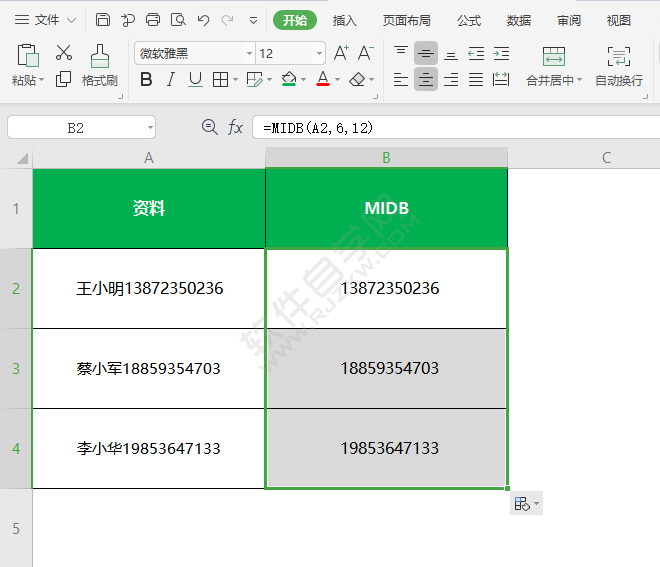Expand font color dropdown arrow

pos(338,79)
